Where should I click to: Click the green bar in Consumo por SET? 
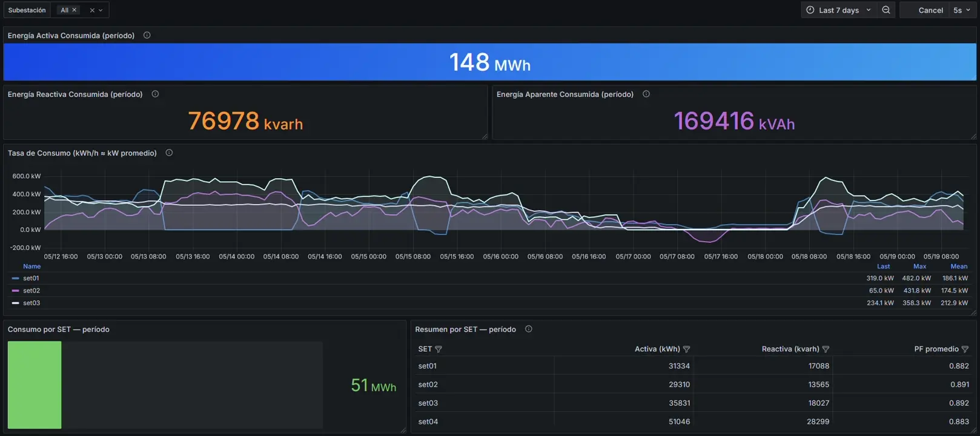(35, 385)
